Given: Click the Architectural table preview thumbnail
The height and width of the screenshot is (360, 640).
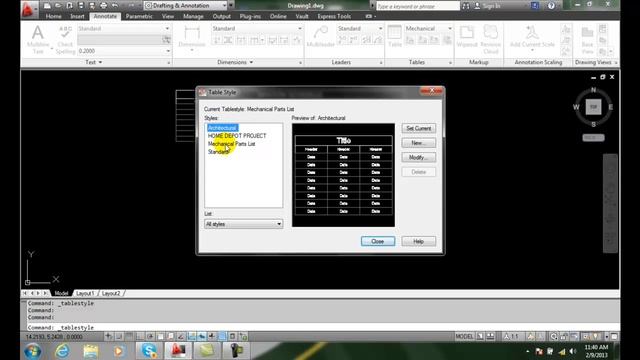Looking at the screenshot, I should [343, 175].
